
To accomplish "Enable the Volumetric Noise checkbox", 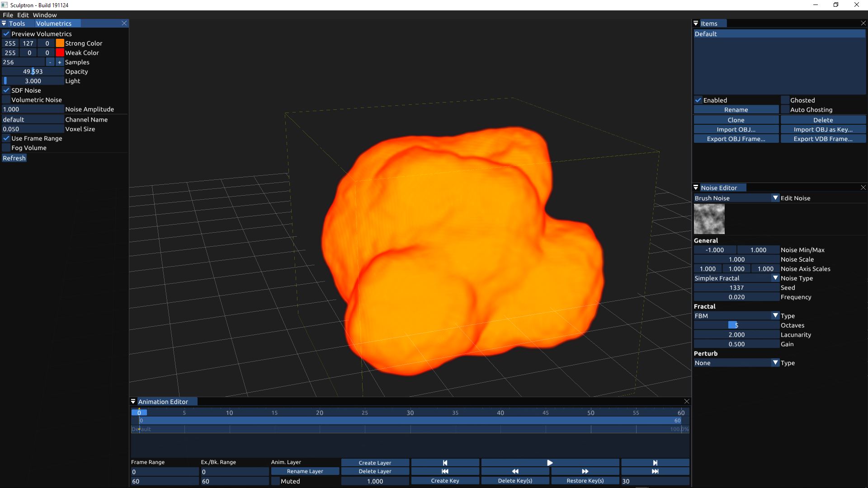I will pyautogui.click(x=6, y=100).
